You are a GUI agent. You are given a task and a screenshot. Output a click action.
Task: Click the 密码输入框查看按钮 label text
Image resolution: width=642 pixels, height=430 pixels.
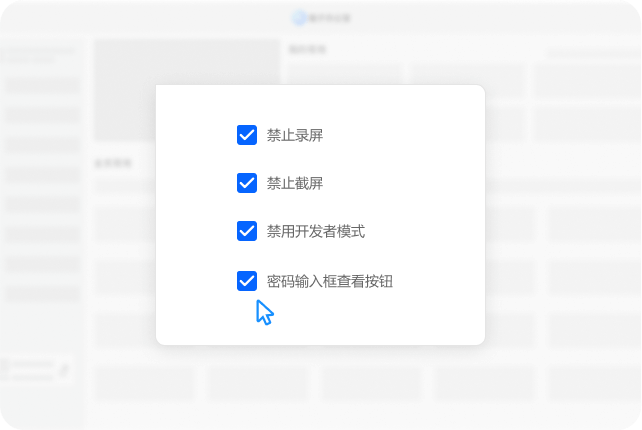pyautogui.click(x=330, y=281)
